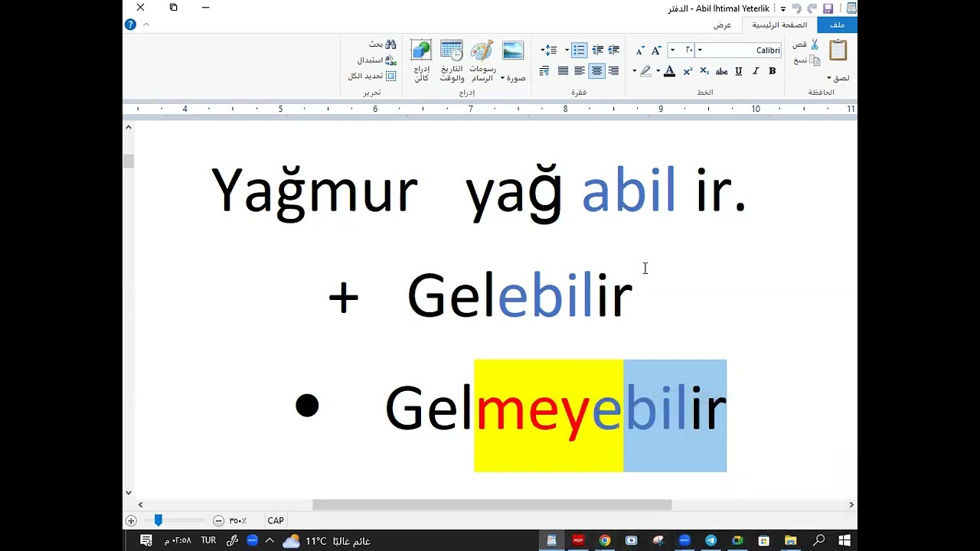Viewport: 980px width, 551px height.
Task: Open the font color dropdown arrow
Action: (658, 71)
